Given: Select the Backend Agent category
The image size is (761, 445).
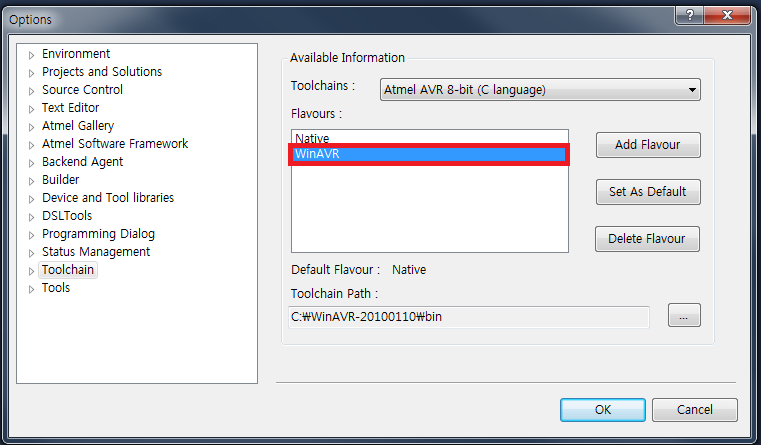Looking at the screenshot, I should point(83,162).
